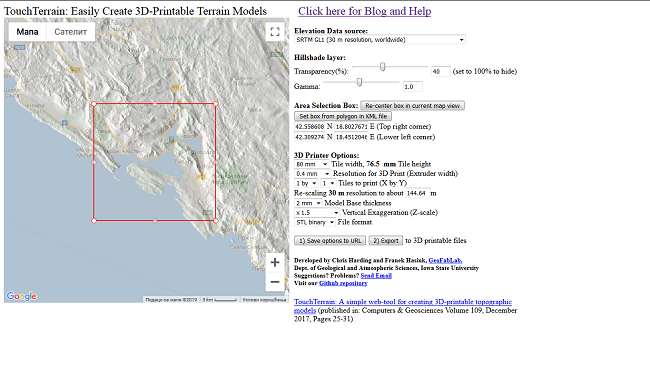Click Re-center box in current map view
The height and width of the screenshot is (365, 650).
412,106
